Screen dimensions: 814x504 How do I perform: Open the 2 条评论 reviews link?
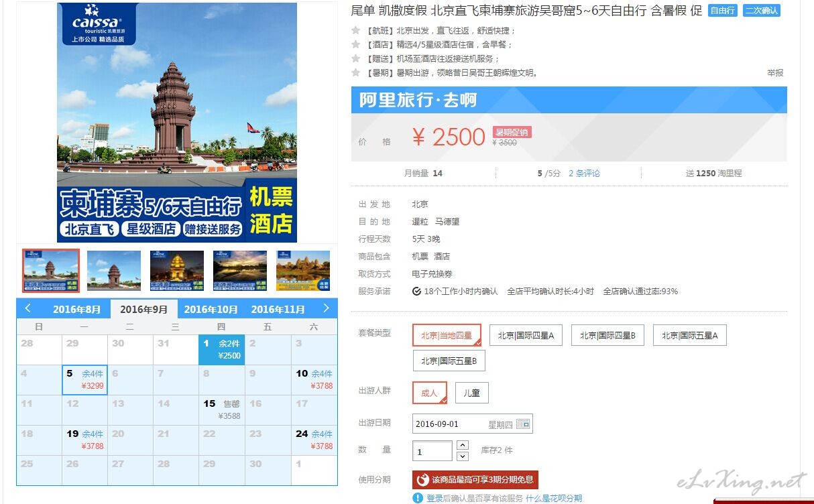[x=584, y=173]
